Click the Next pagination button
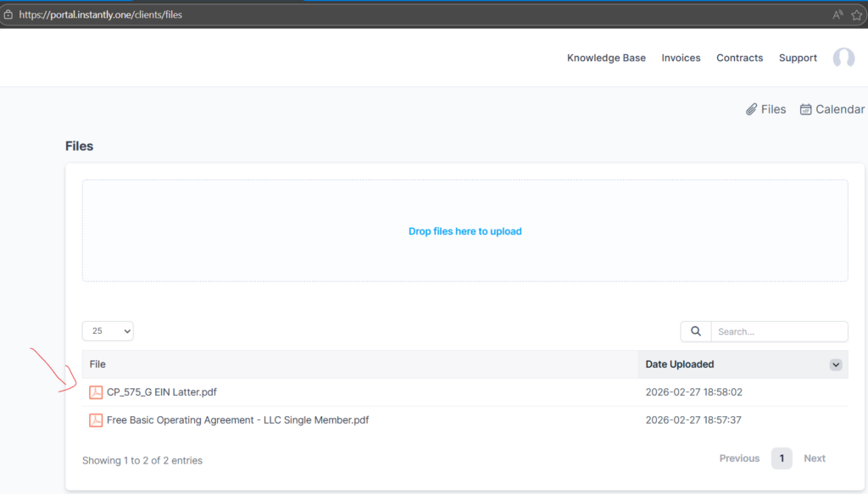This screenshot has height=494, width=868. click(814, 458)
